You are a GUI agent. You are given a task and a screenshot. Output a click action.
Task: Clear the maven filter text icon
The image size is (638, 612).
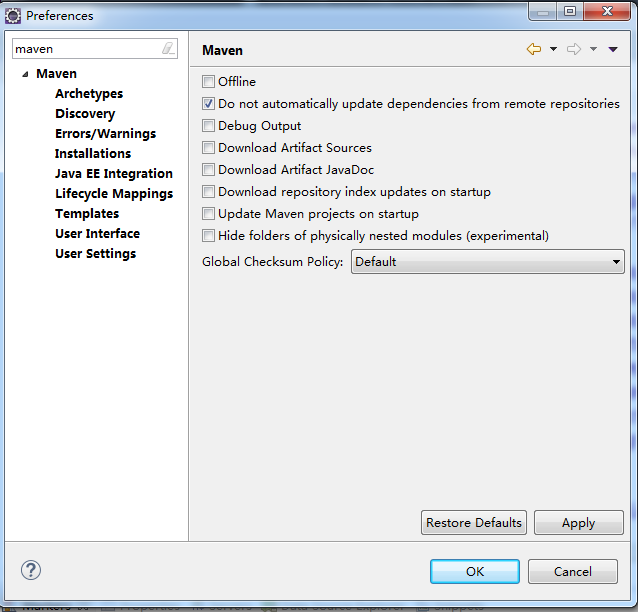(x=168, y=48)
